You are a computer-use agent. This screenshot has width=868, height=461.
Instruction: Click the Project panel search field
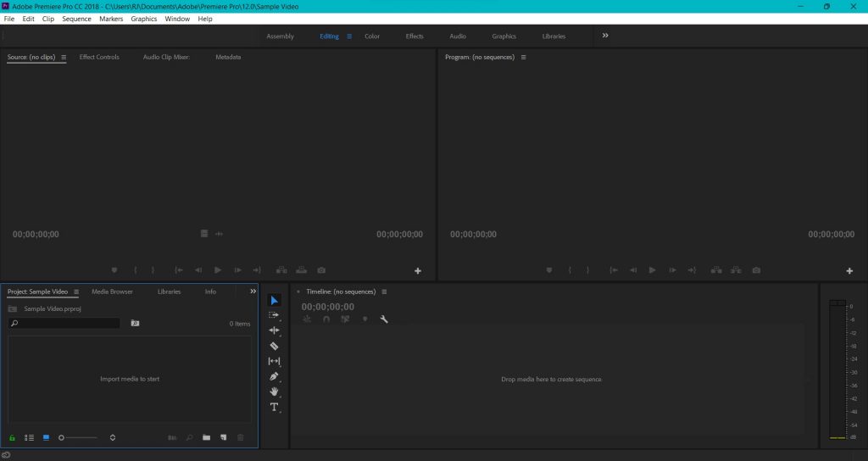pos(64,323)
